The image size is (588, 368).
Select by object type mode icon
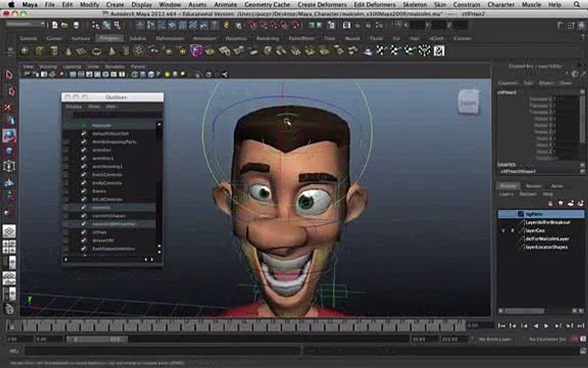107,25
